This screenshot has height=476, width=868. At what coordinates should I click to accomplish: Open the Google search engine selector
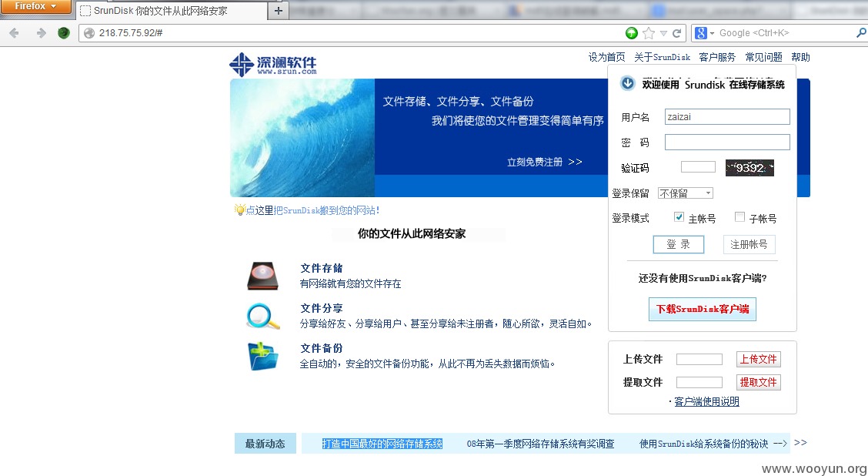[x=705, y=33]
